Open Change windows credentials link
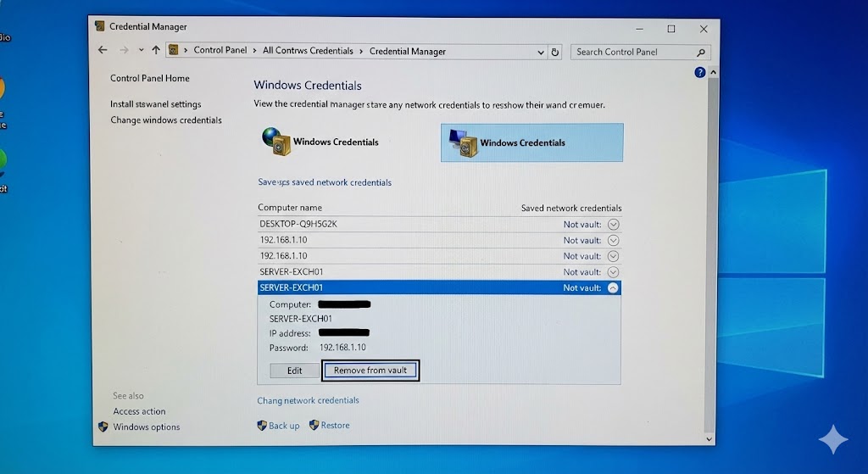Screen dimensions: 868x474 (166, 120)
